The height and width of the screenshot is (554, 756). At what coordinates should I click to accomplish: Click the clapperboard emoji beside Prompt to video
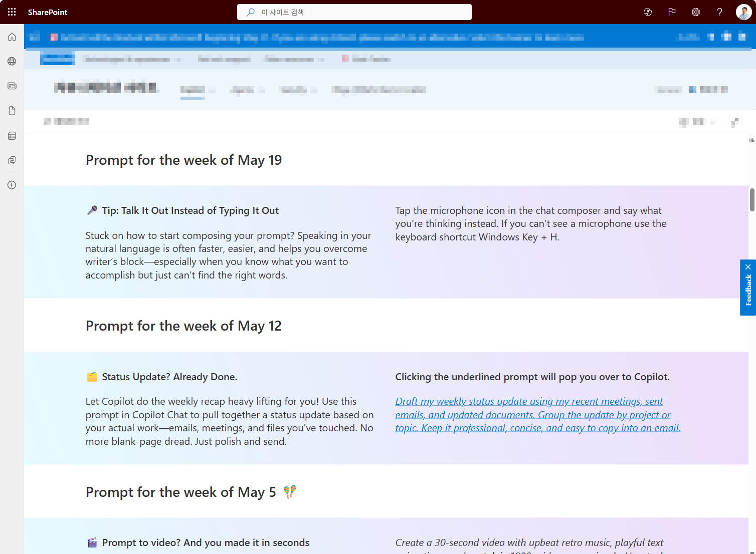92,542
